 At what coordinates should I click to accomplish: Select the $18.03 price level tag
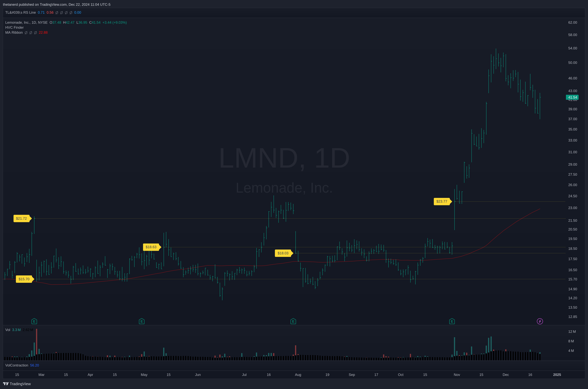coord(284,253)
